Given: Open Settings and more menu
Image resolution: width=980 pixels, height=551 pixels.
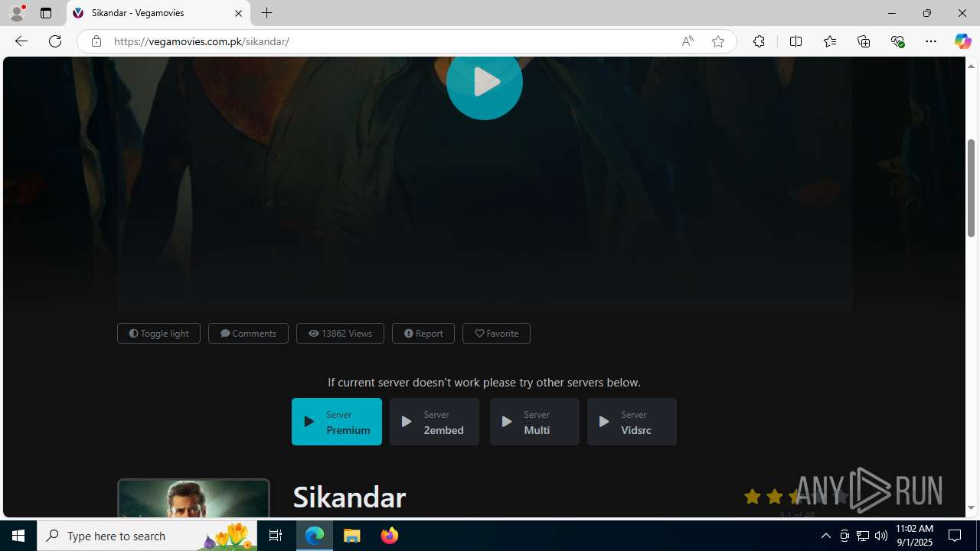Looking at the screenshot, I should pyautogui.click(x=931, y=41).
